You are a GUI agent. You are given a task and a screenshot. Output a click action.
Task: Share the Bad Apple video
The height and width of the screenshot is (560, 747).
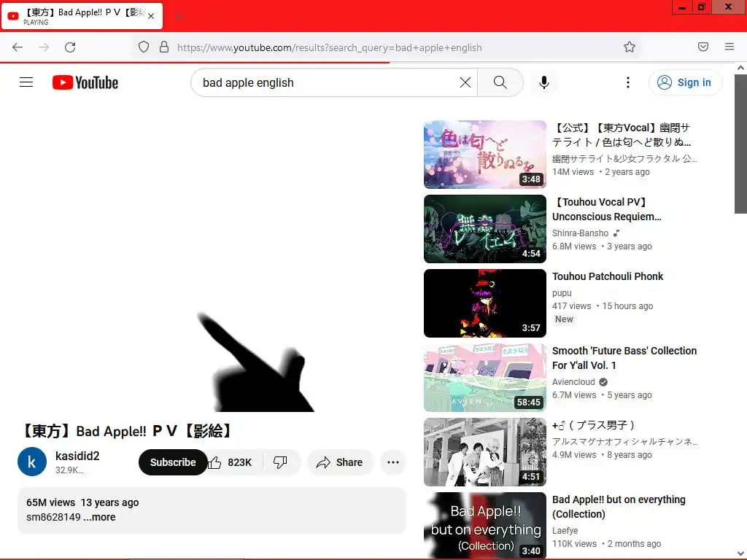[340, 462]
